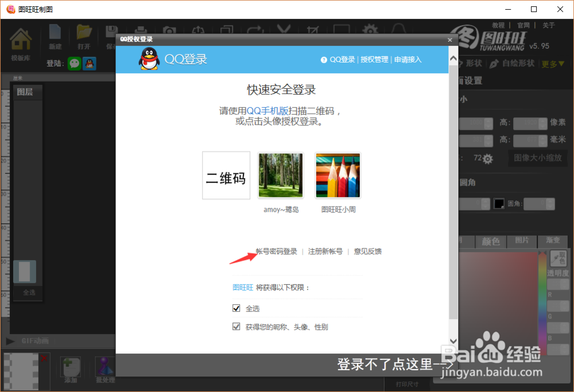Click the 图像大小缩放 button
Image resolution: width=574 pixels, height=392 pixels.
[x=538, y=158]
